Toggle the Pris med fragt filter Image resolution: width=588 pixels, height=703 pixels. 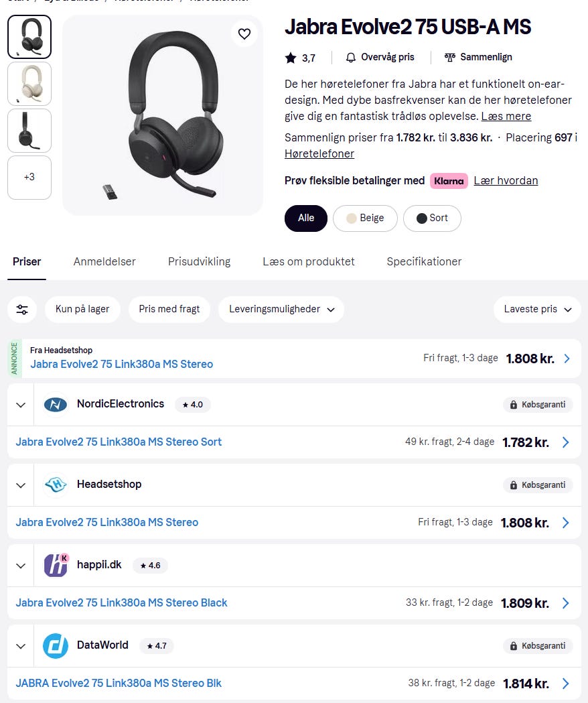(x=169, y=310)
